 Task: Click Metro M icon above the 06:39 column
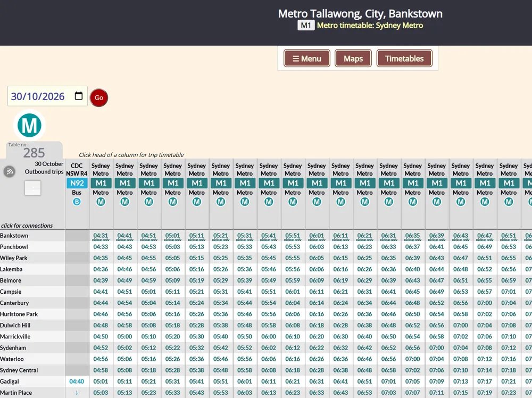tap(437, 202)
